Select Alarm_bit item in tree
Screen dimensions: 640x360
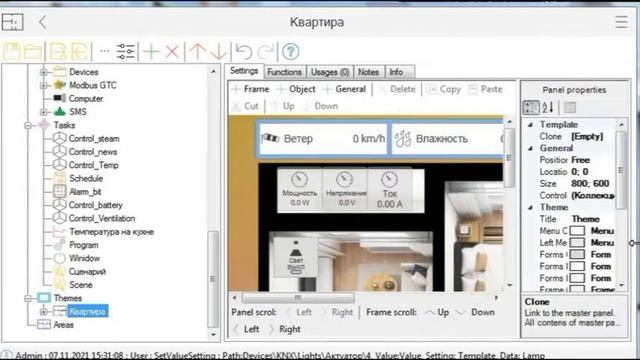click(85, 192)
